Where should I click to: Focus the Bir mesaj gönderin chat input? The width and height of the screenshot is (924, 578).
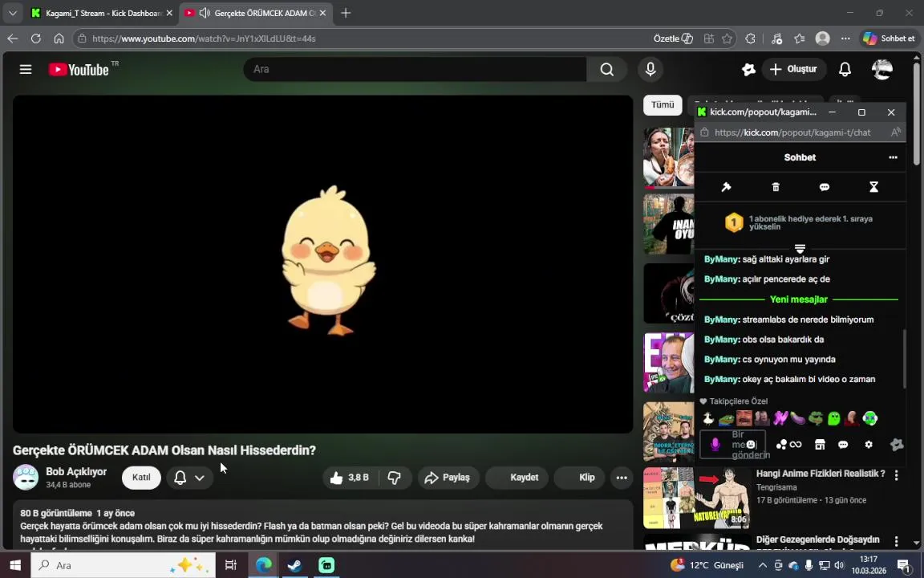click(x=732, y=445)
